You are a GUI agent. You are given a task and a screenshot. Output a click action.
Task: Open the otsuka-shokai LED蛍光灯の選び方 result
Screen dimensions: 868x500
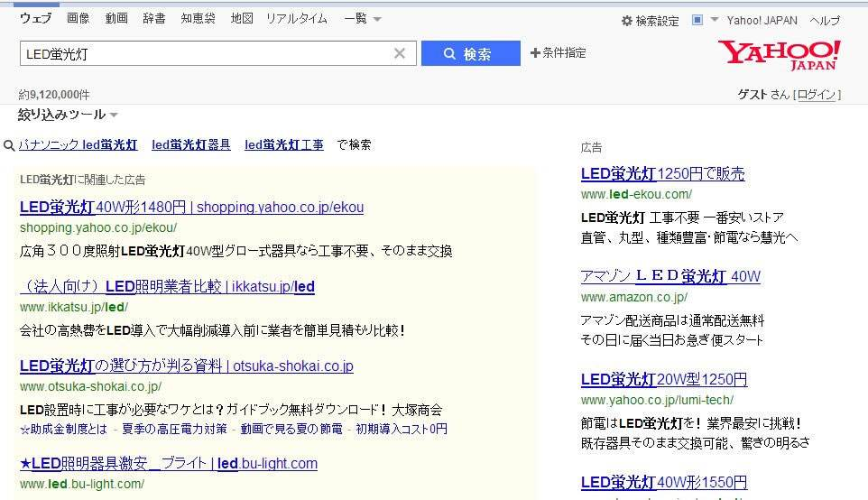(187, 366)
